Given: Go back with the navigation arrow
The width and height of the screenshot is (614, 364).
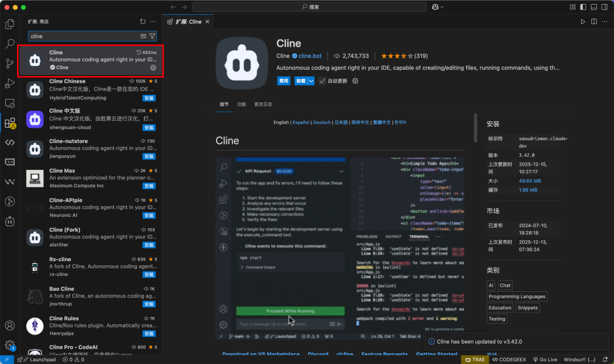Looking at the screenshot, I should point(173,7).
